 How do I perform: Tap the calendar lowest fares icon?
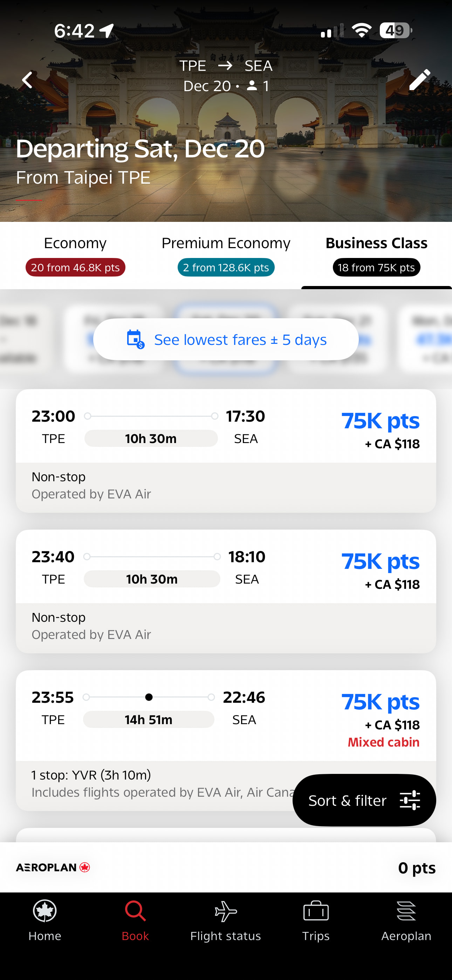(135, 339)
